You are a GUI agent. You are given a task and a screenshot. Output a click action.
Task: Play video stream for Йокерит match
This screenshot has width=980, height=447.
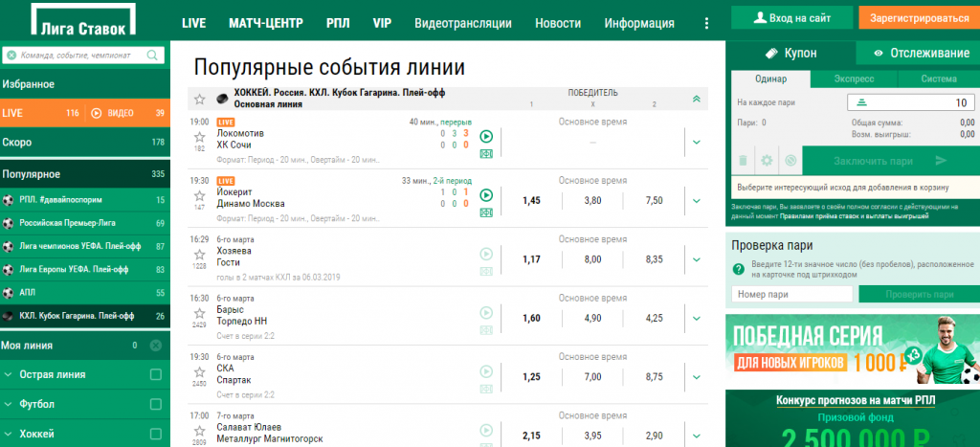486,195
